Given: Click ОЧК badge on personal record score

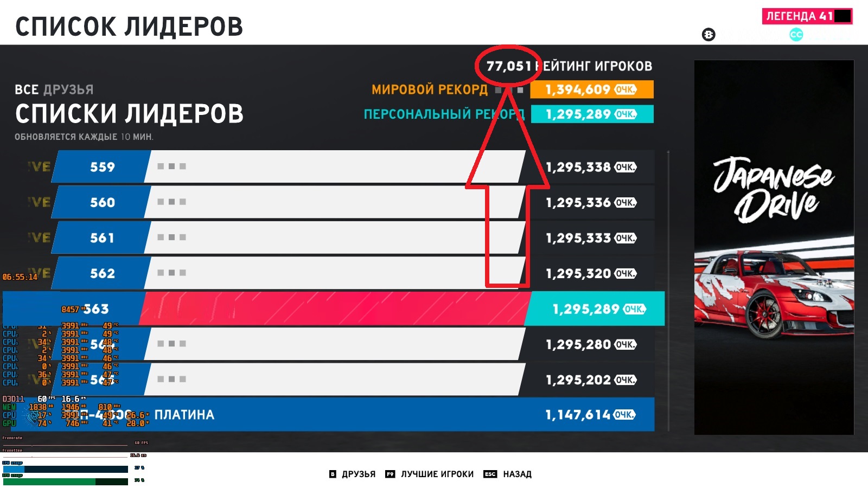Looking at the screenshot, I should pos(625,114).
